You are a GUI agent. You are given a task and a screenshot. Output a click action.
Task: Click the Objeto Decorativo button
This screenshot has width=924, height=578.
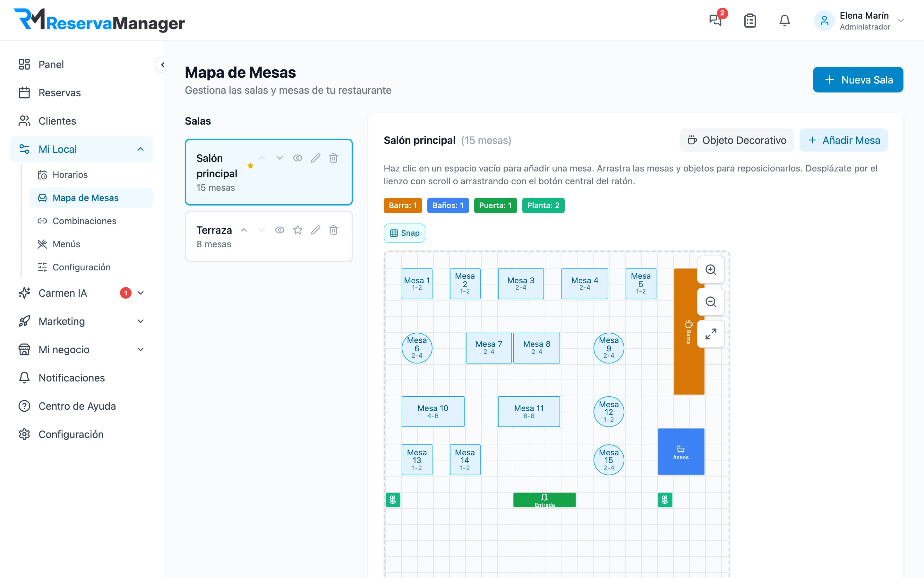pos(737,140)
